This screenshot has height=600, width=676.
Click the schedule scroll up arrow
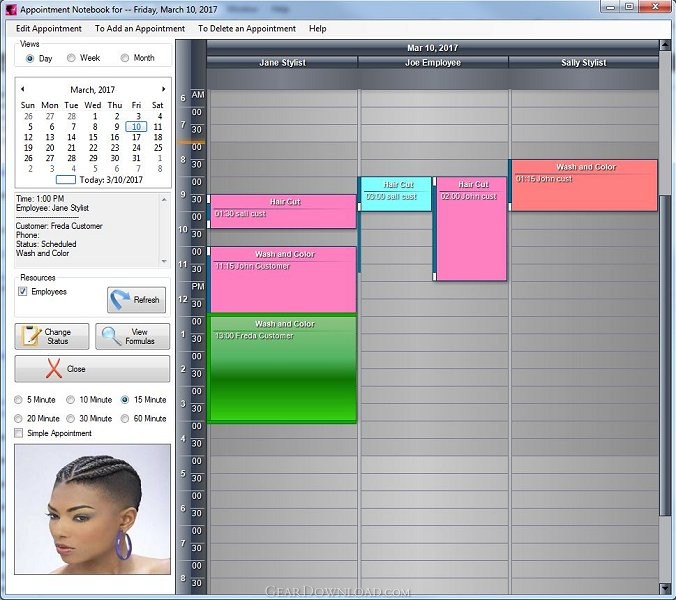664,45
